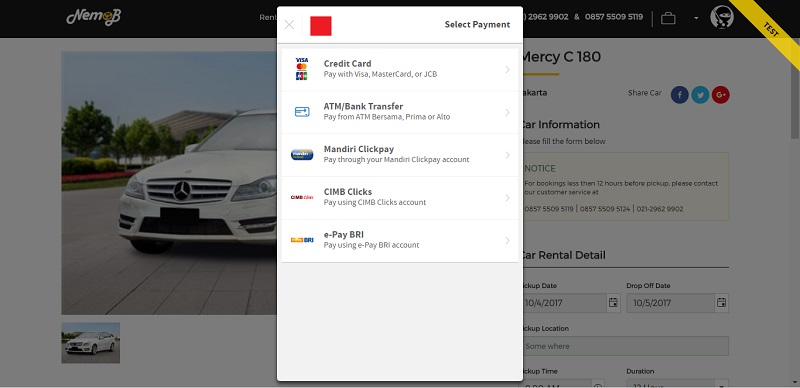Screen dimensions: 800x388
Task: Share car on Google Plus
Action: (720, 94)
